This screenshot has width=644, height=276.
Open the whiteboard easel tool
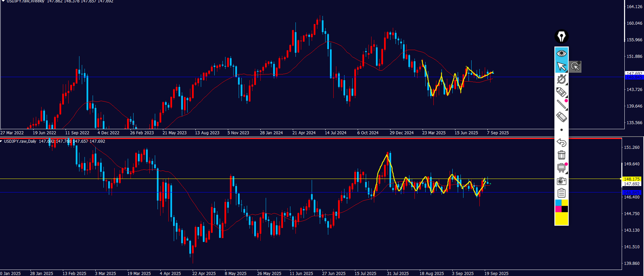click(x=562, y=168)
